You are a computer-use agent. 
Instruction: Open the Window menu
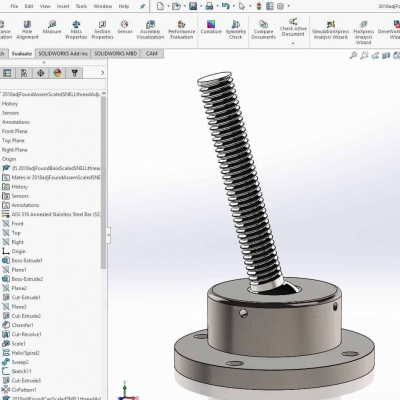[103, 6]
